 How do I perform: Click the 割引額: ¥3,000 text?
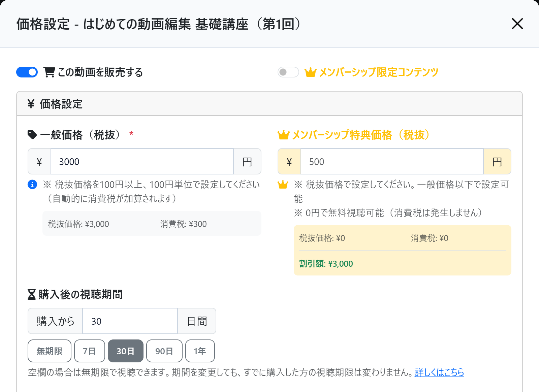coord(326,264)
